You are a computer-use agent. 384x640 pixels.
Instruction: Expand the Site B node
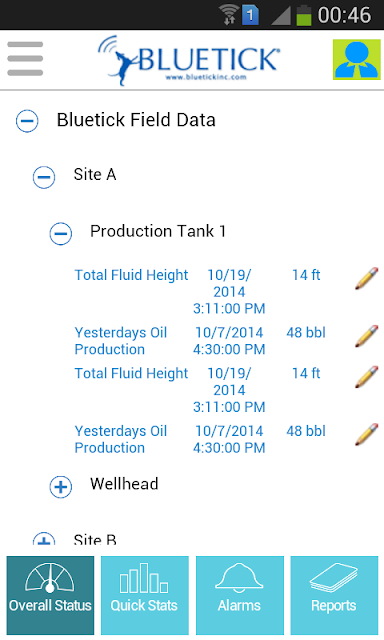click(x=44, y=539)
